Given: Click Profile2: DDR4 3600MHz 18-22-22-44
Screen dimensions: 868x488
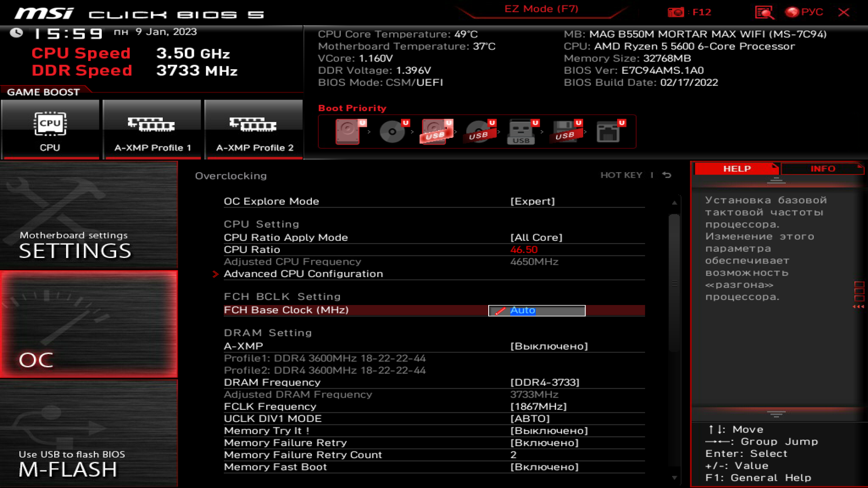Looking at the screenshot, I should pos(325,371).
